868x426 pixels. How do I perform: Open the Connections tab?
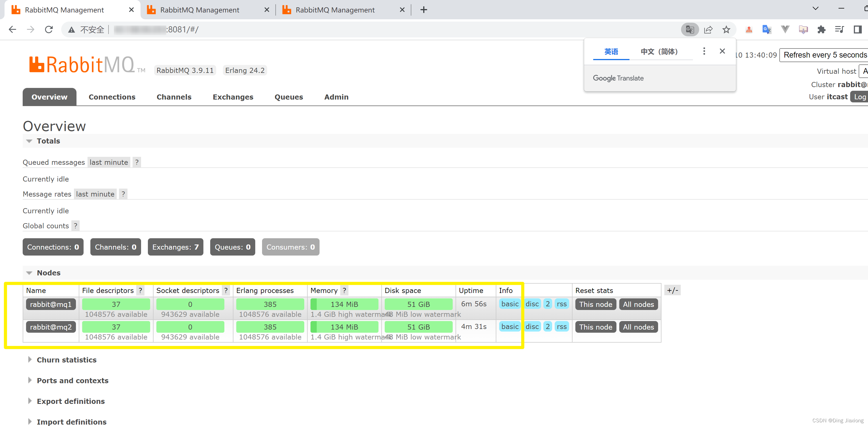112,97
